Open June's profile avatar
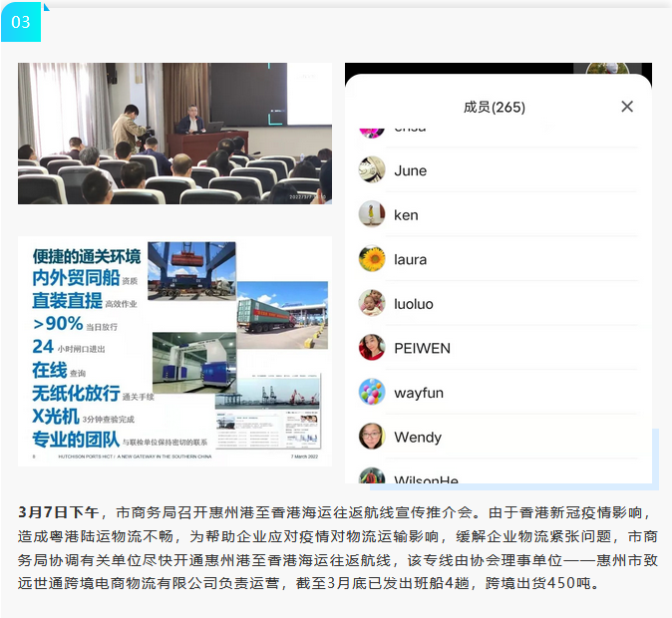672x618 pixels. 372,169
